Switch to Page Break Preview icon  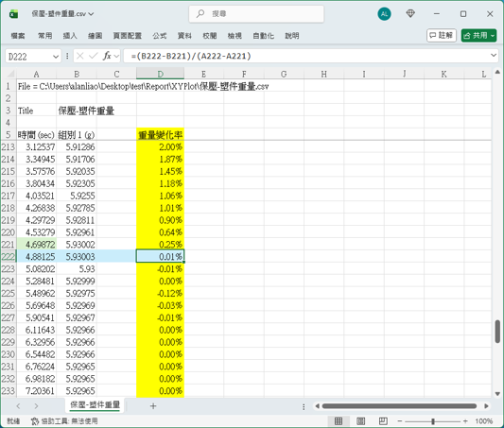(x=383, y=421)
